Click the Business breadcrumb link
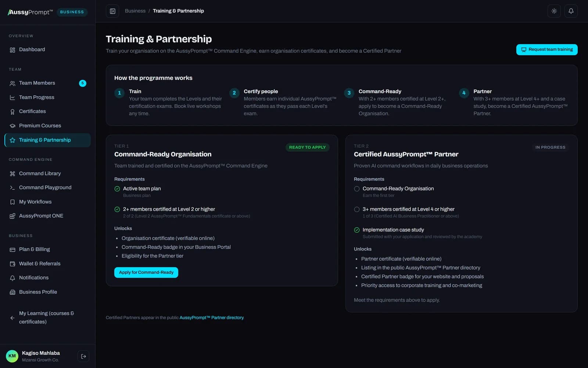Screen dimensions: 588x368 pyautogui.click(x=135, y=11)
